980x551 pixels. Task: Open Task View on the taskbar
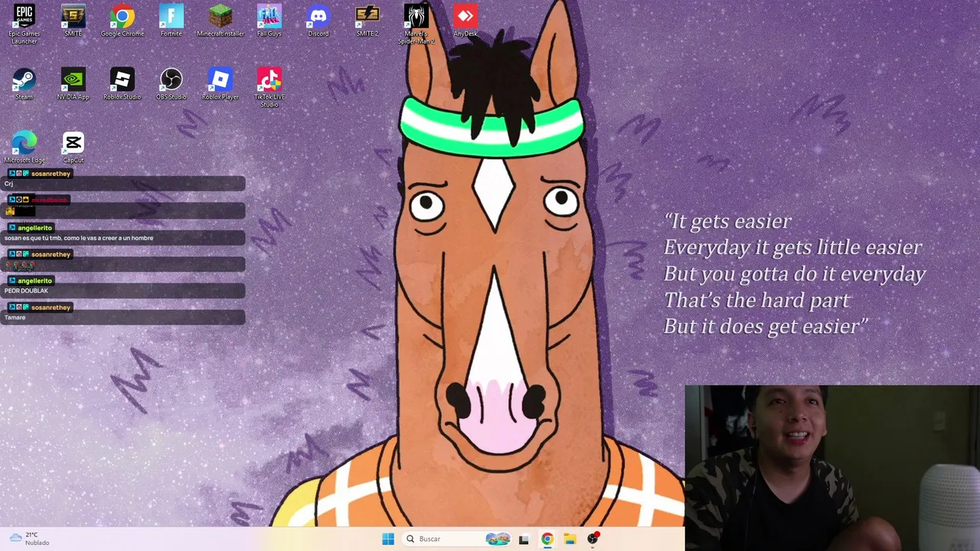(x=524, y=539)
